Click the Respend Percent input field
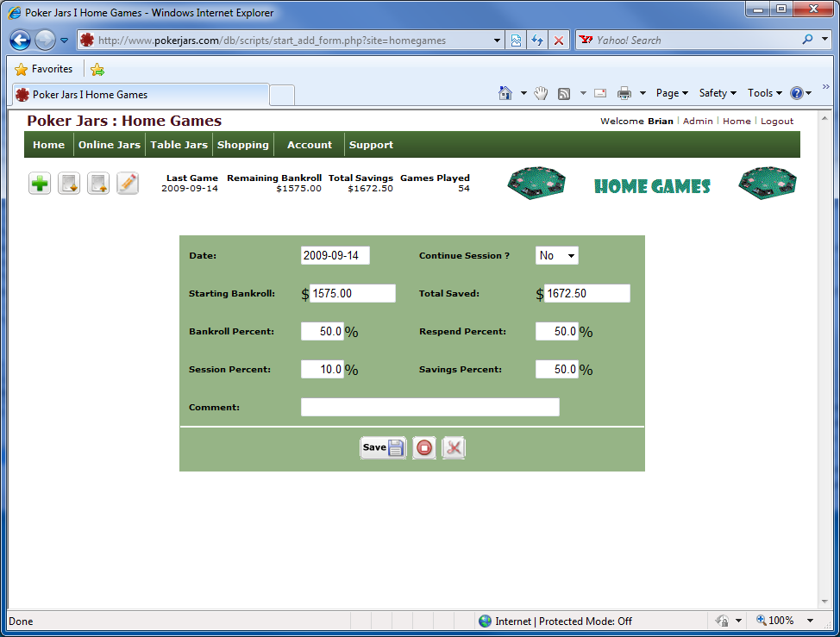Screen dimensions: 840x637 pos(557,331)
